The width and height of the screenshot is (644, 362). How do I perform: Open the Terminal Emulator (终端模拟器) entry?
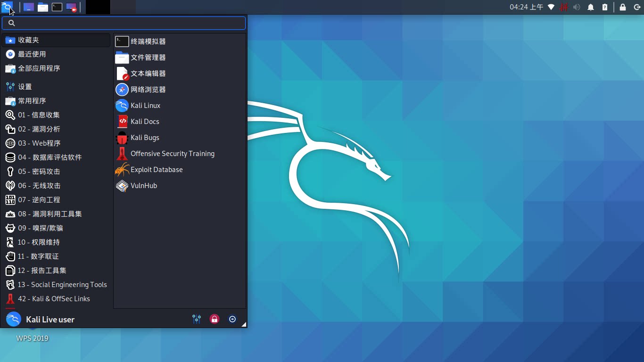[148, 41]
